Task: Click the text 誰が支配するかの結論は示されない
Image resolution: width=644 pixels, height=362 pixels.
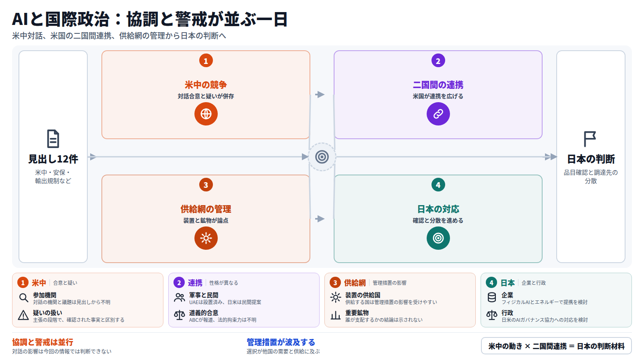Action: pyautogui.click(x=384, y=320)
